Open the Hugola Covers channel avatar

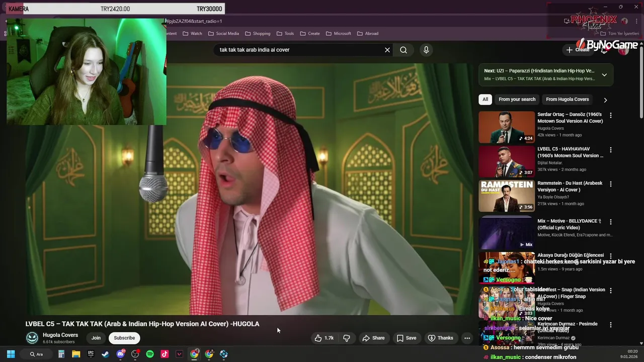coord(32,338)
